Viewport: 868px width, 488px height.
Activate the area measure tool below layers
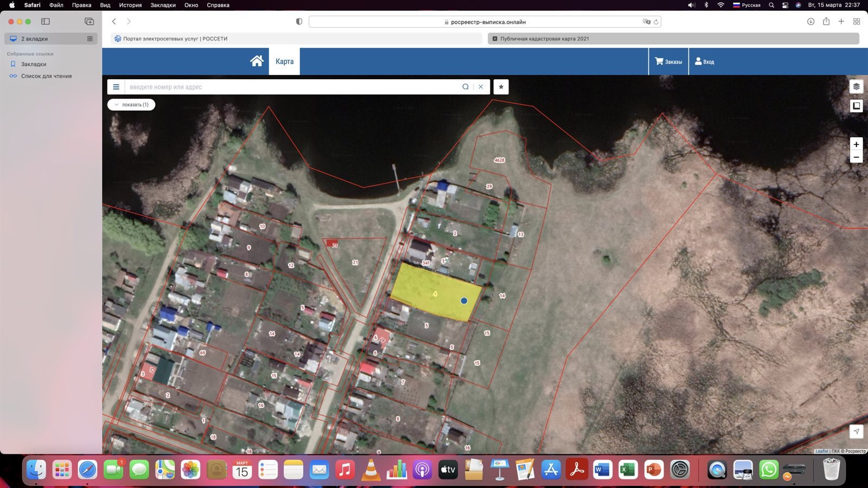click(856, 106)
